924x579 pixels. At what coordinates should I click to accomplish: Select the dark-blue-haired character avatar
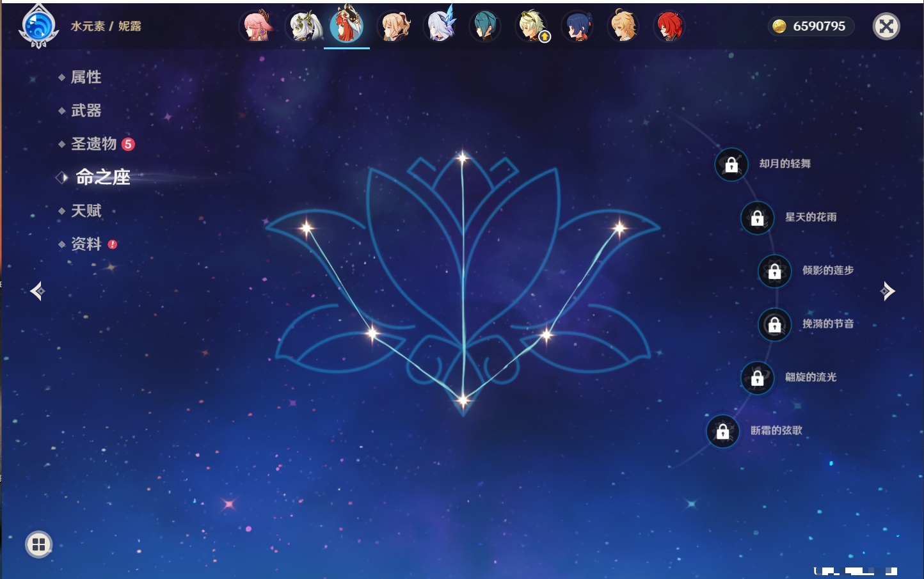578,26
